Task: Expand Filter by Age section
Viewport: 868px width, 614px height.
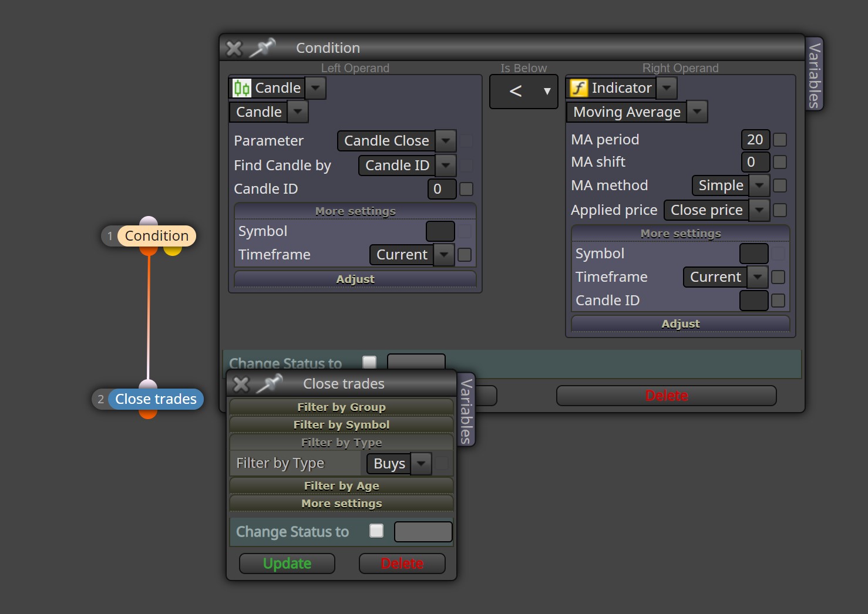Action: pos(342,485)
